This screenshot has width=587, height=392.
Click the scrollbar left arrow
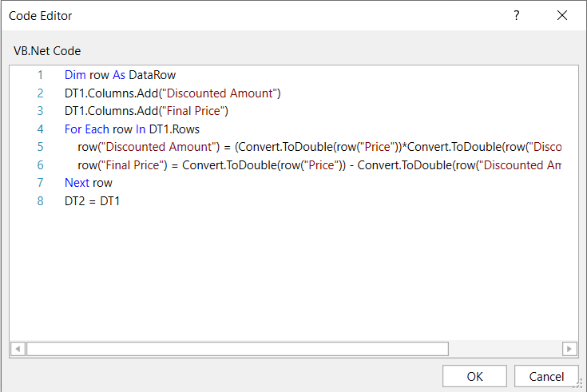pos(18,349)
